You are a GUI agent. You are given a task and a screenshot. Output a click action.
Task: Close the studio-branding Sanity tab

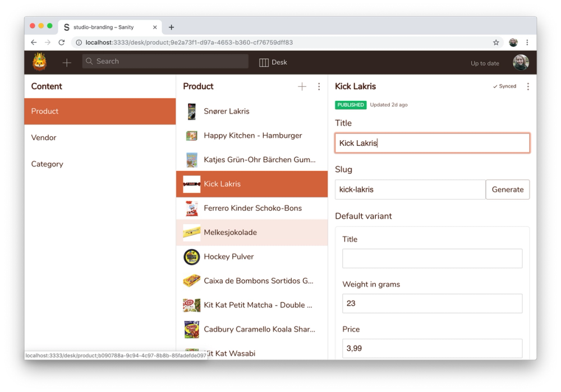(155, 27)
